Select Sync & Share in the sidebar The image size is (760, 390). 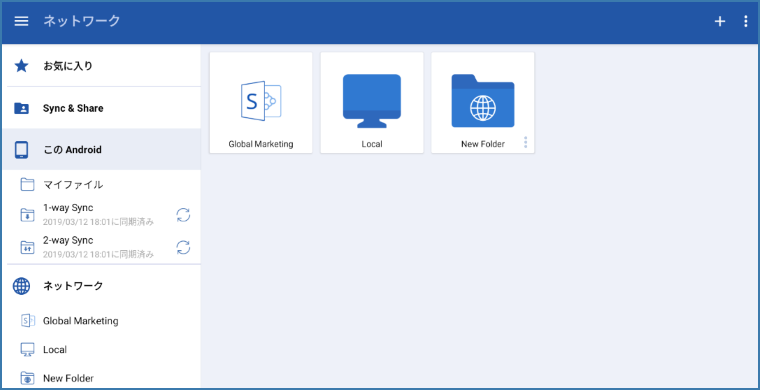102,108
